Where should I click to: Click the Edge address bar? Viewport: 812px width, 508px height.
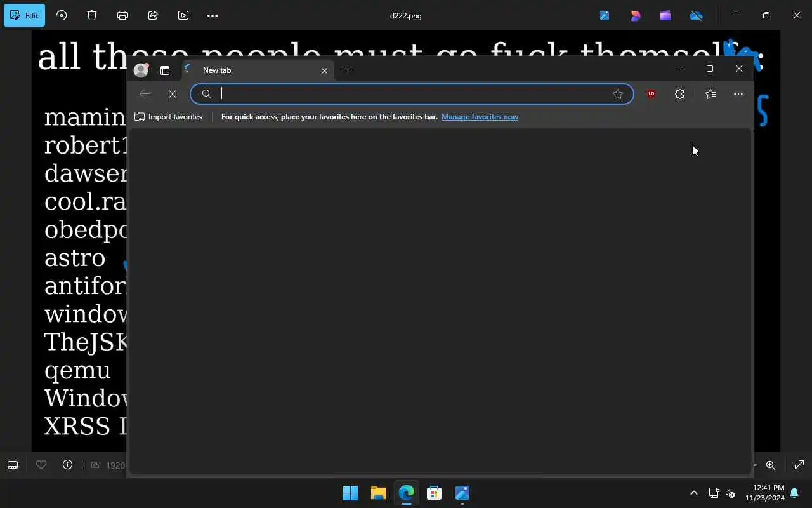pyautogui.click(x=412, y=94)
